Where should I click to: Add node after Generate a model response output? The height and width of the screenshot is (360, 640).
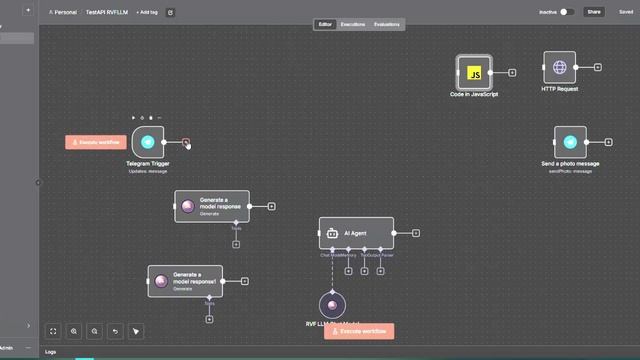(x=271, y=206)
